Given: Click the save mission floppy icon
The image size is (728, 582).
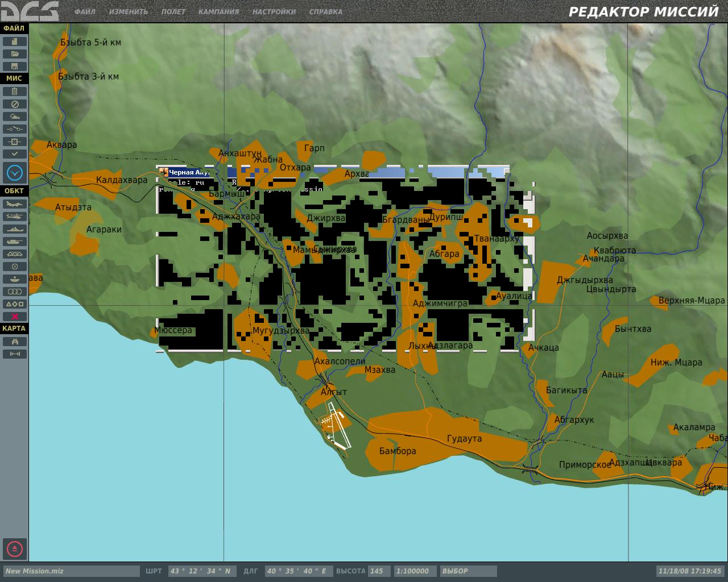Looking at the screenshot, I should 15,66.
